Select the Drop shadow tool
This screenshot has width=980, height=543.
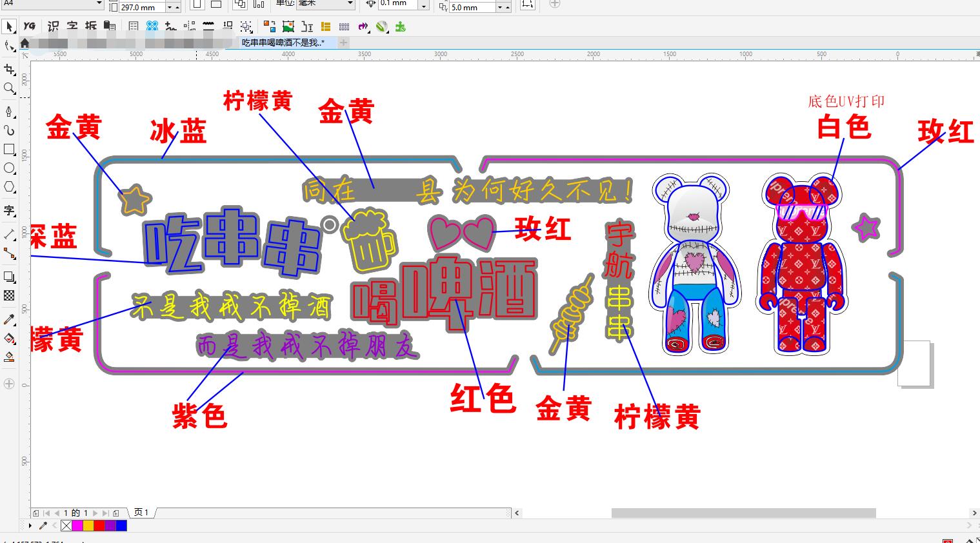(9, 277)
